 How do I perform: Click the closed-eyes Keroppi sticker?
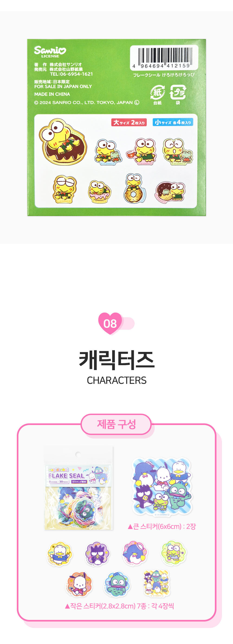pos(64,189)
